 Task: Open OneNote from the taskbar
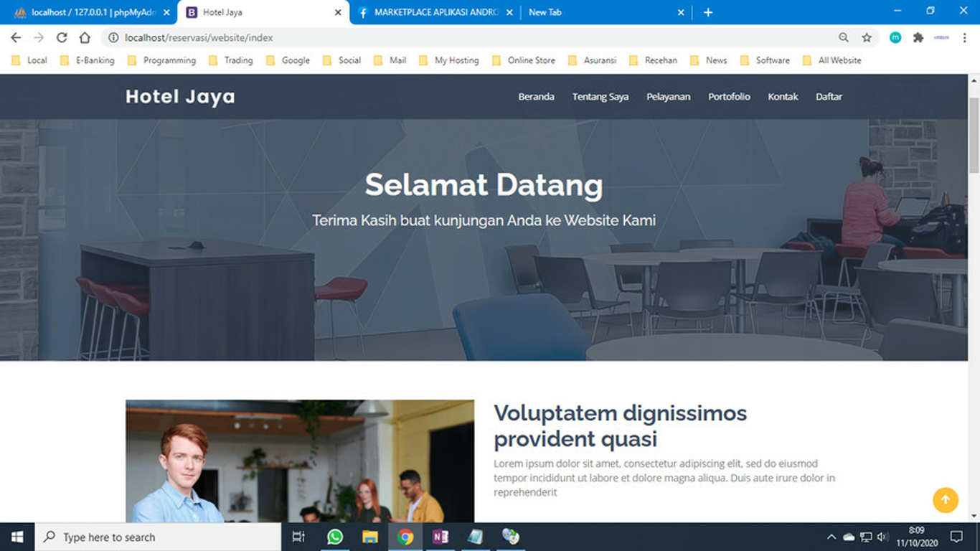pos(440,537)
